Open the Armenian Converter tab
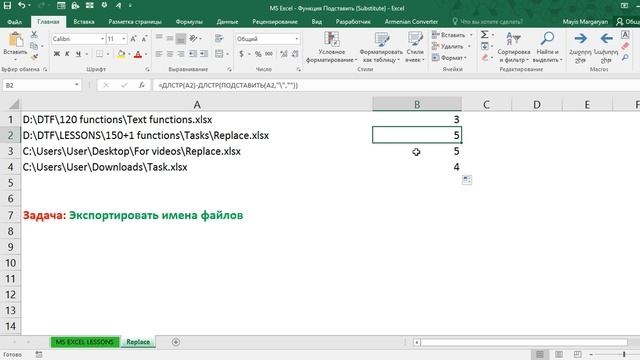Image resolution: width=640 pixels, height=360 pixels. click(411, 22)
